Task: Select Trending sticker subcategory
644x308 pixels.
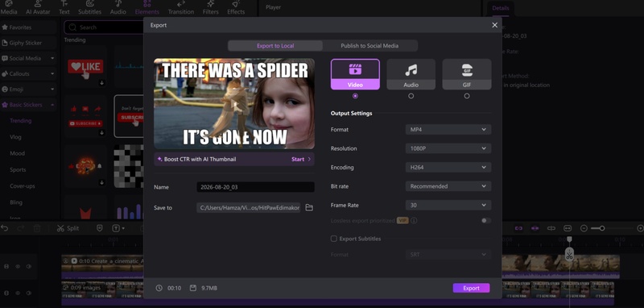Action: (x=21, y=120)
